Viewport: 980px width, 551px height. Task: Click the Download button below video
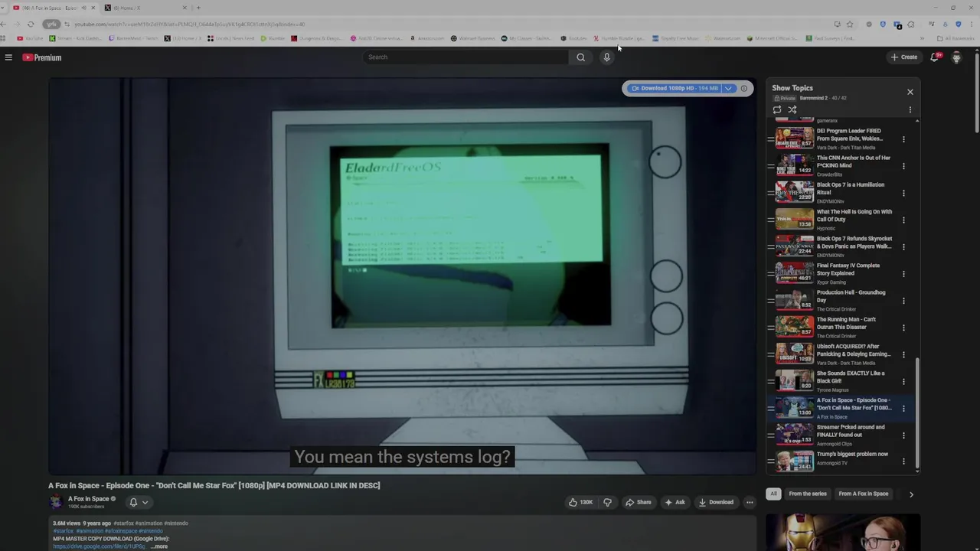tap(716, 502)
